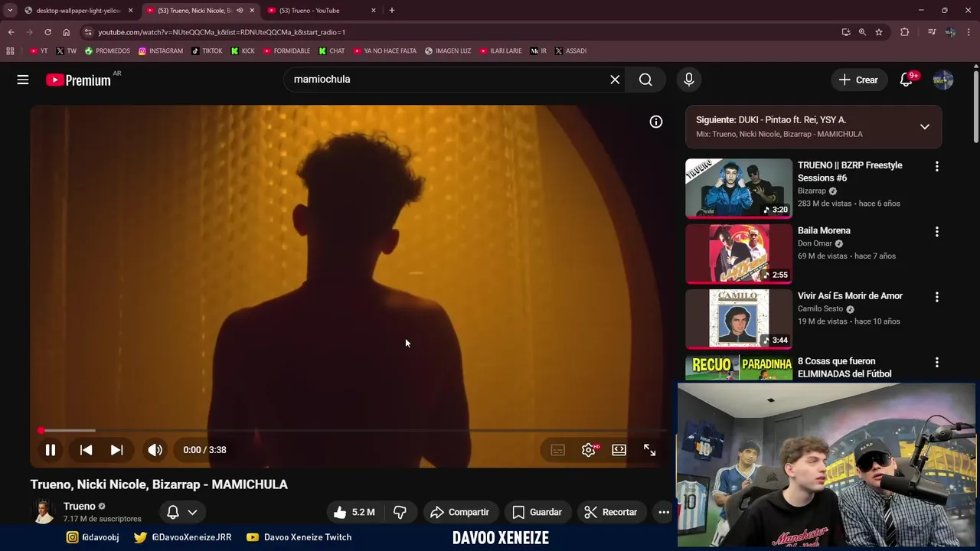Open browser zoom magnifier icon

pyautogui.click(x=862, y=32)
